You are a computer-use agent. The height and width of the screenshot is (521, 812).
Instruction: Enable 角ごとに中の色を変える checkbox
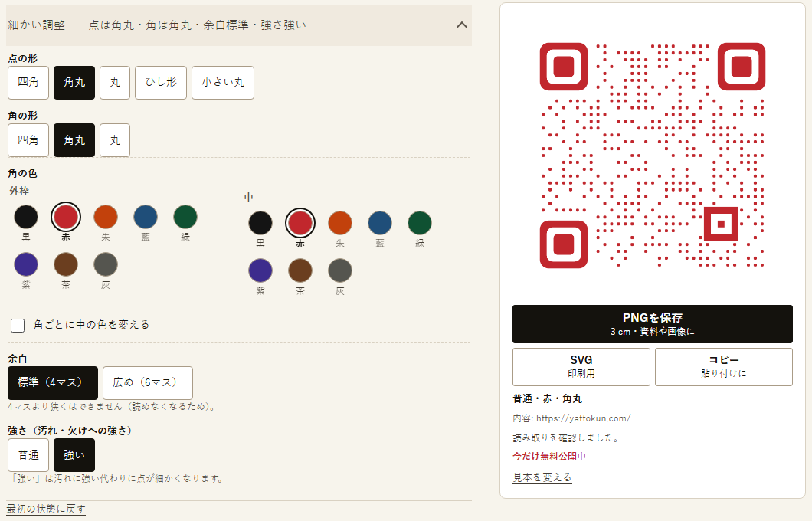18,325
